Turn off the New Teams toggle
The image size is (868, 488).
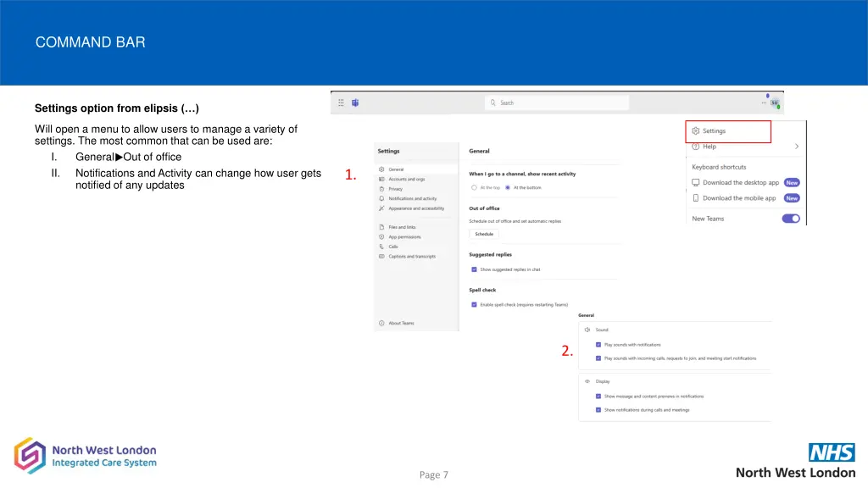[x=791, y=219]
